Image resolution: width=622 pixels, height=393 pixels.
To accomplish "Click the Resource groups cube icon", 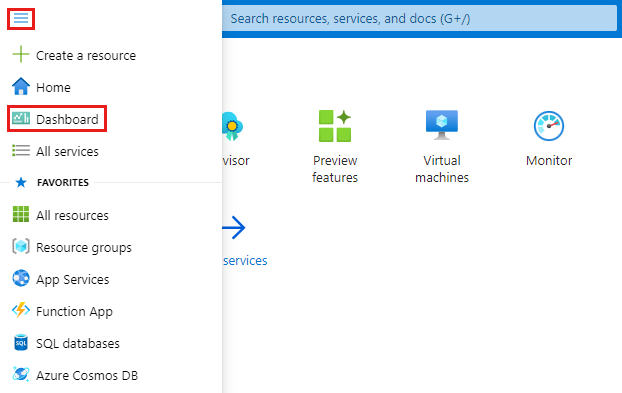I will pyautogui.click(x=21, y=246).
